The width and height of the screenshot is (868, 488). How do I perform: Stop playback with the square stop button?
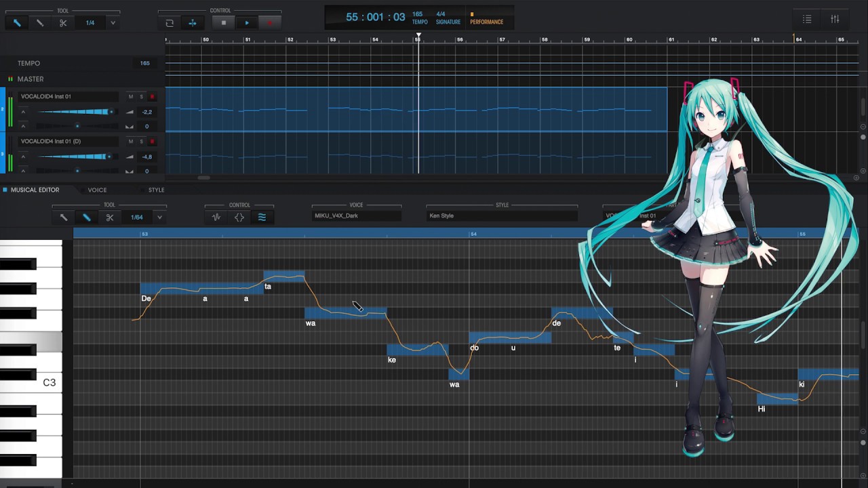[224, 23]
